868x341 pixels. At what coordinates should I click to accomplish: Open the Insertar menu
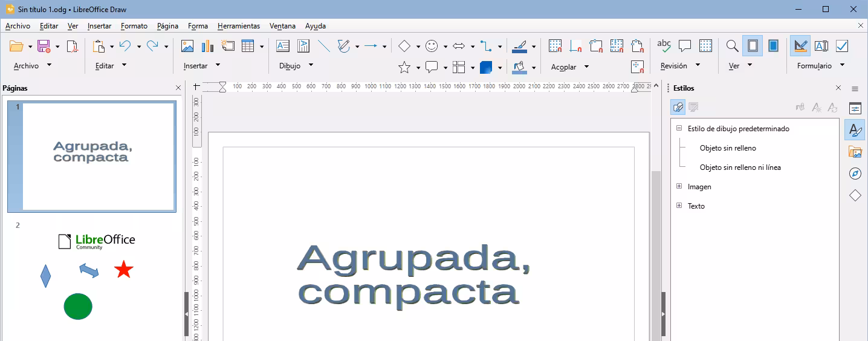pyautogui.click(x=99, y=26)
